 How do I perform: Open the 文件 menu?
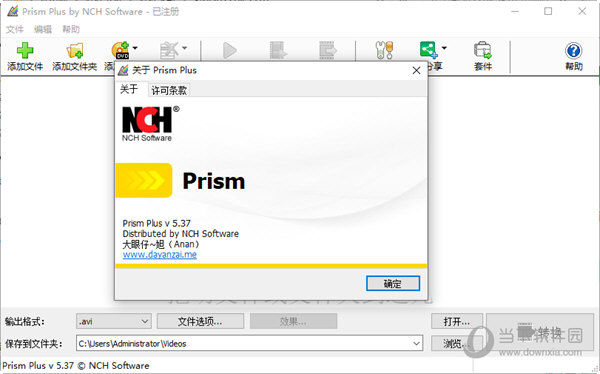click(x=15, y=29)
